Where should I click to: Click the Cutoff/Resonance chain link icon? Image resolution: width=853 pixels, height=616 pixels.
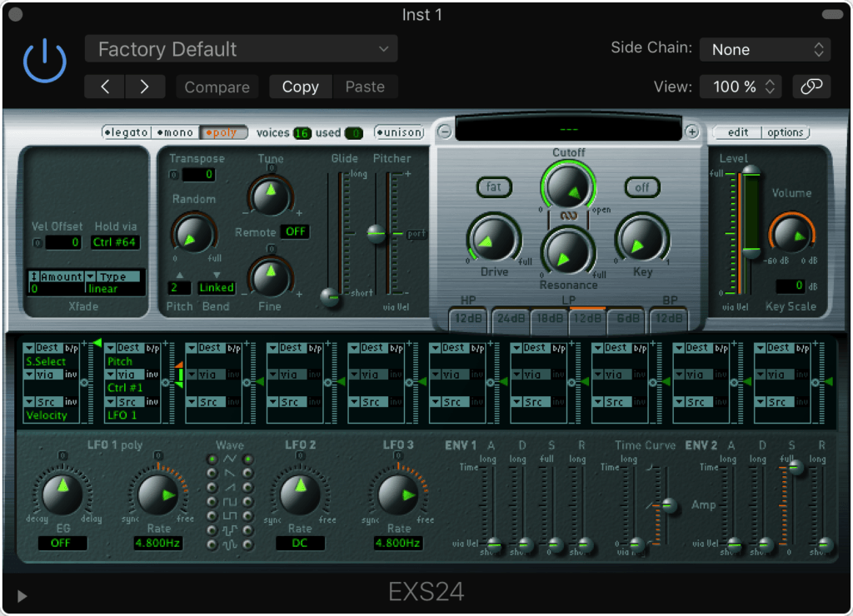(568, 216)
